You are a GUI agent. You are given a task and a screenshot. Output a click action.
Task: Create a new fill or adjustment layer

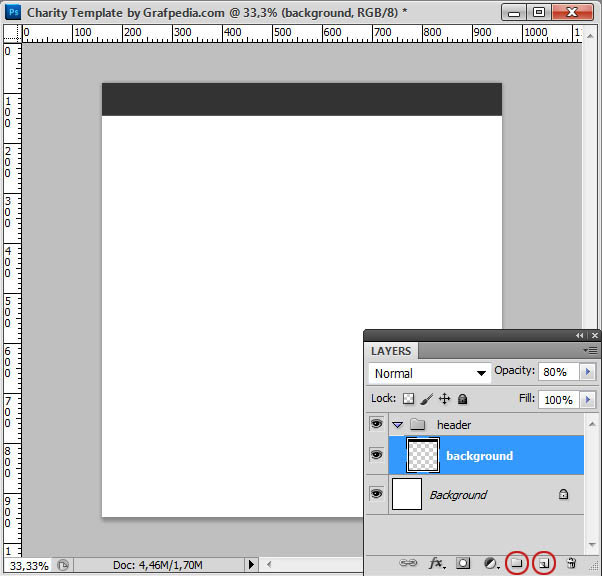(491, 563)
